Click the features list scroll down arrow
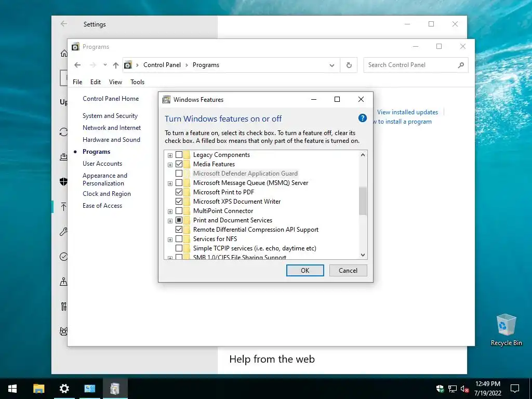 tap(363, 255)
